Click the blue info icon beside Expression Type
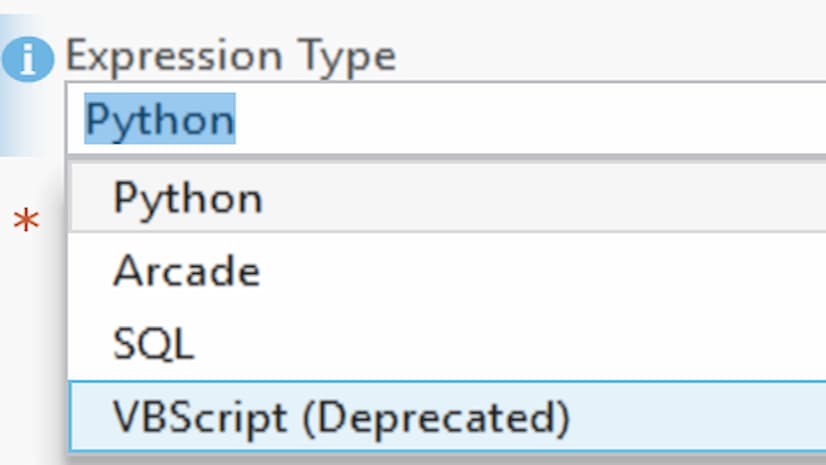This screenshot has width=826, height=465. pyautogui.click(x=27, y=59)
